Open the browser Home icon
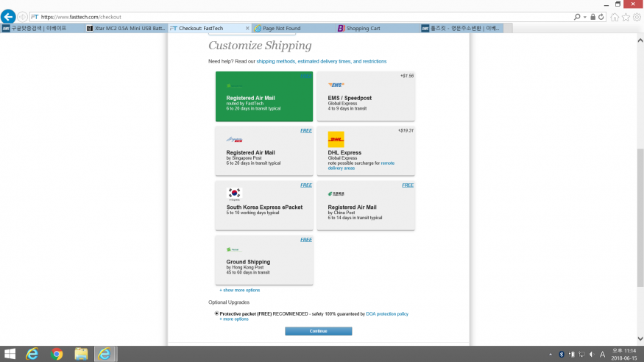The image size is (644, 362). coord(615,17)
